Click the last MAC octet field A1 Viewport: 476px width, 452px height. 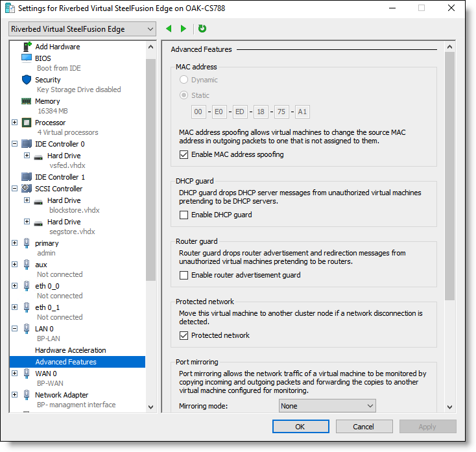coord(302,112)
